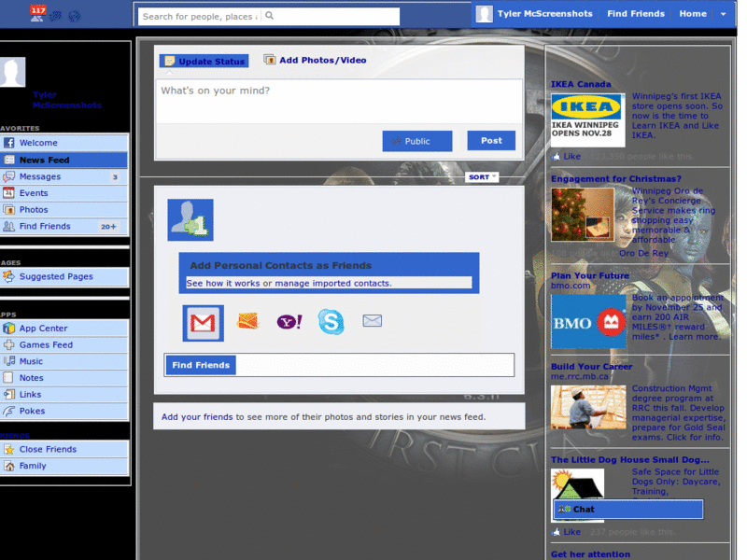Open Music in the sidebar
Screen dimensions: 747x560
(x=64, y=361)
